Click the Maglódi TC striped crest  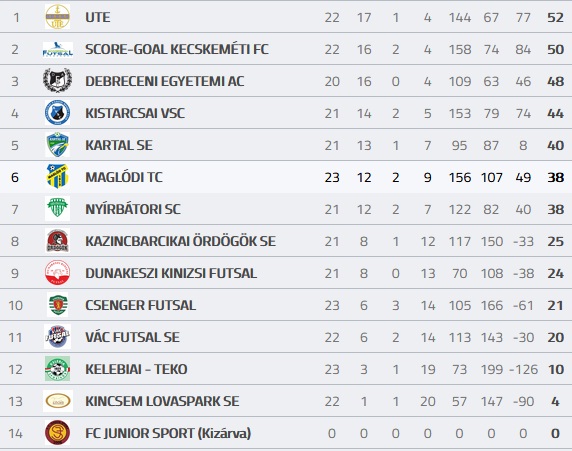(x=57, y=176)
